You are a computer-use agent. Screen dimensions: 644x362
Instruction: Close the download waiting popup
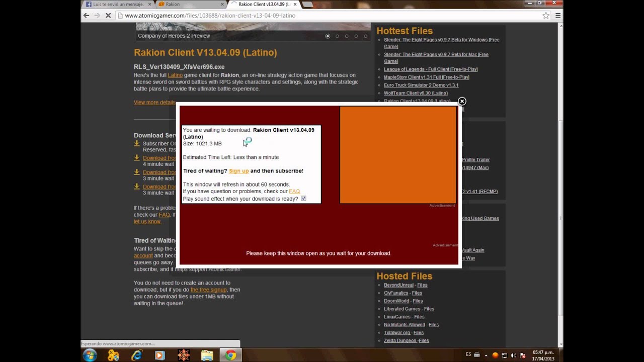[462, 101]
